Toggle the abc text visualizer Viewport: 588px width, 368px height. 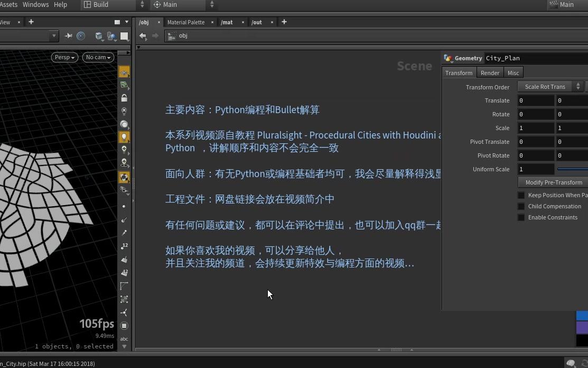[124, 339]
